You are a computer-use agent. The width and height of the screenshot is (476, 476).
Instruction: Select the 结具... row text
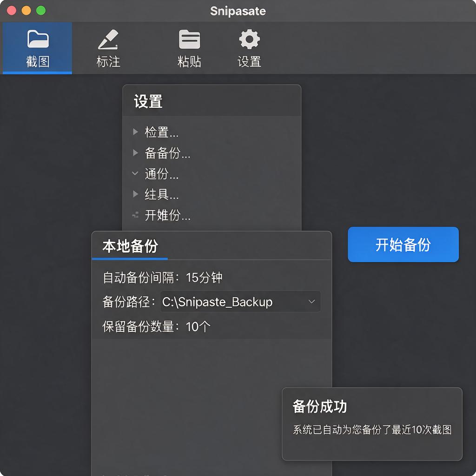[x=161, y=194]
